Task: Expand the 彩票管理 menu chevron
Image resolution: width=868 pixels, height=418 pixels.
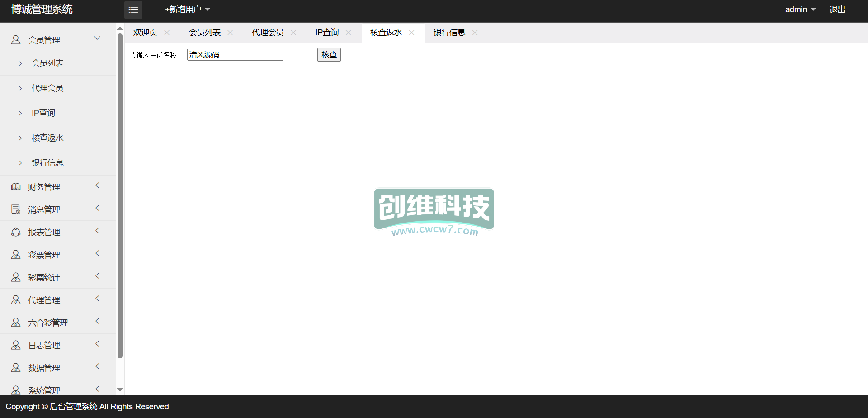Action: (x=97, y=253)
